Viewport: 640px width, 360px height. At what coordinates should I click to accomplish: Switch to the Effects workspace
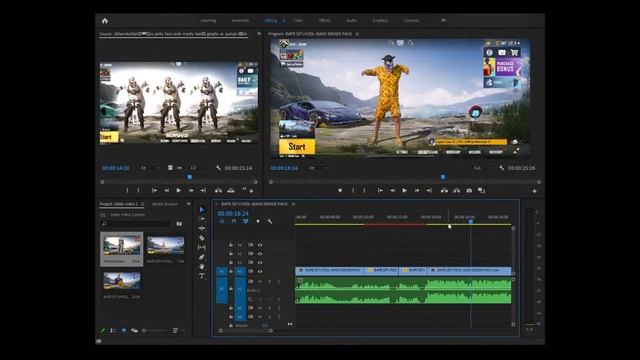point(324,20)
